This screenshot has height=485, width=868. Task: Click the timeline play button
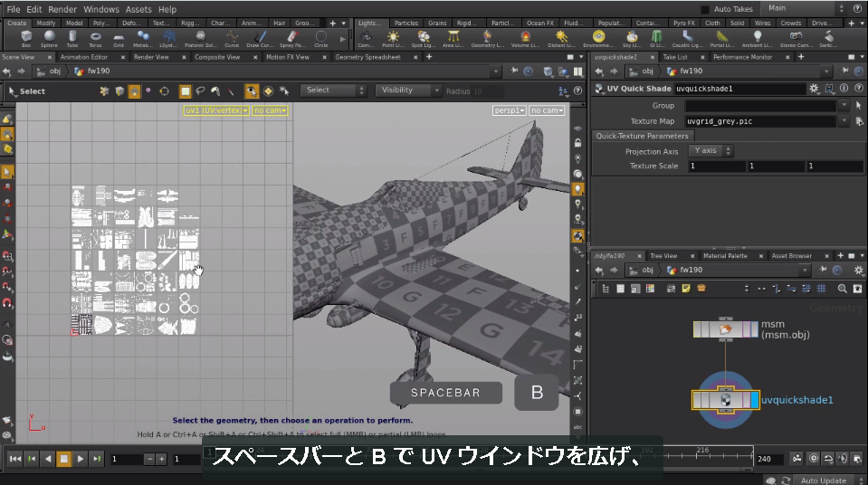pos(81,459)
